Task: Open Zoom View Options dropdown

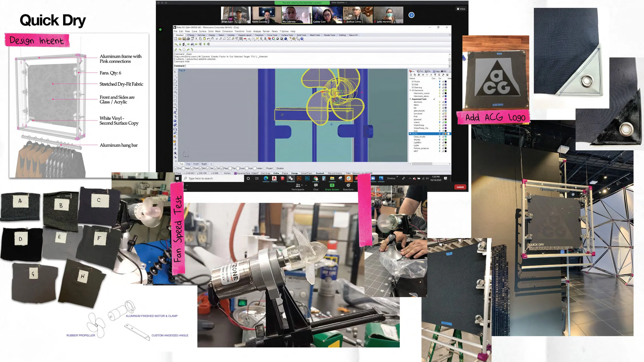Action: pyautogui.click(x=339, y=3)
